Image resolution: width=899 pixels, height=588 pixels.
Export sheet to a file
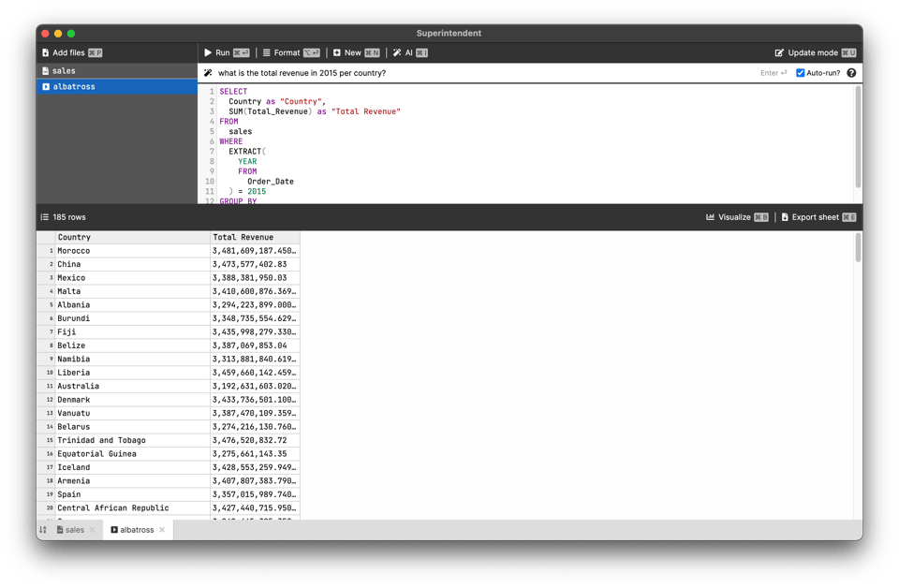[809, 217]
